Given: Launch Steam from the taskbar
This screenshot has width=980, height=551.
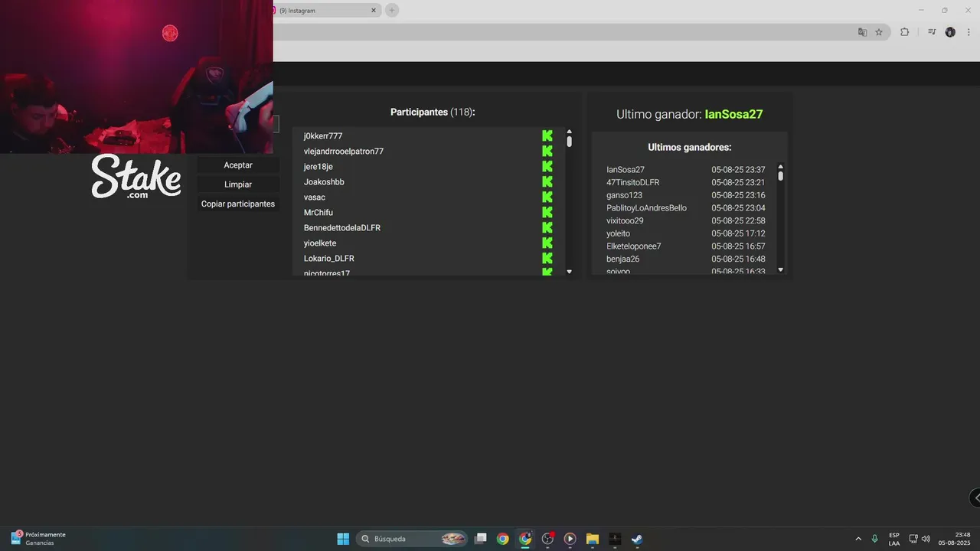Looking at the screenshot, I should tap(637, 539).
